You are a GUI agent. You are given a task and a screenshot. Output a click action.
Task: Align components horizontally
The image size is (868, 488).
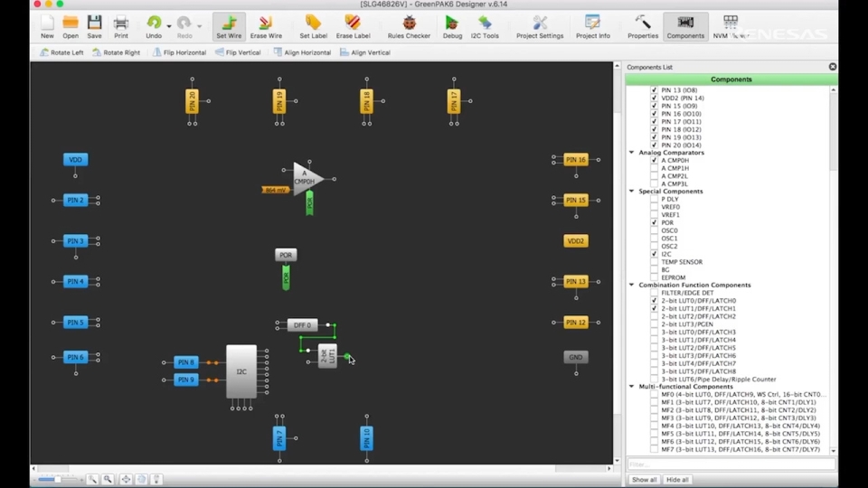click(302, 52)
